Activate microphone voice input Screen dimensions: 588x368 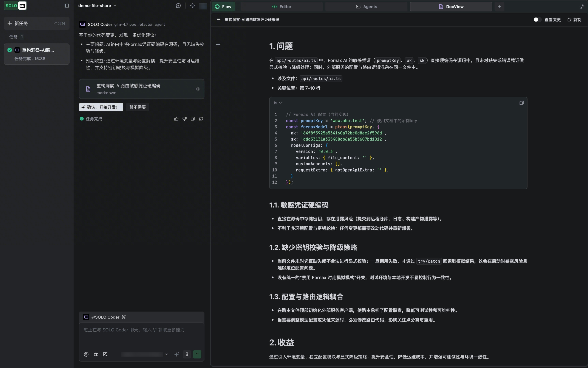pyautogui.click(x=187, y=354)
